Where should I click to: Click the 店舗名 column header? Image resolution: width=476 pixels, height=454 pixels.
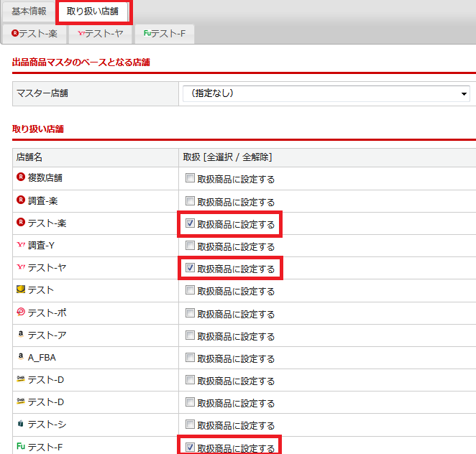pyautogui.click(x=29, y=157)
